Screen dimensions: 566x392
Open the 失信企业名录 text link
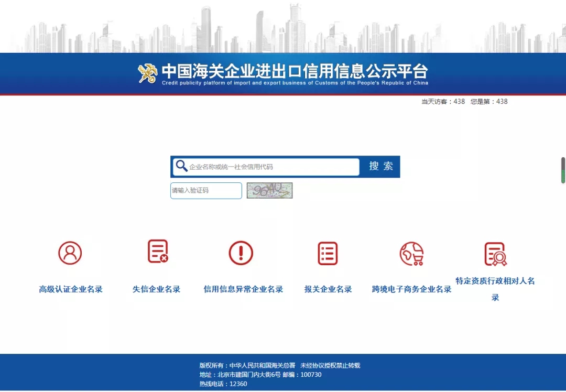tap(156, 289)
